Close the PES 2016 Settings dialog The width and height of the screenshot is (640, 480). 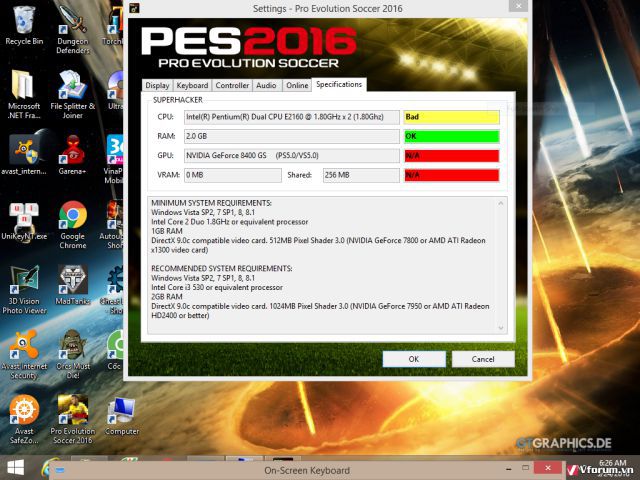coord(518,6)
